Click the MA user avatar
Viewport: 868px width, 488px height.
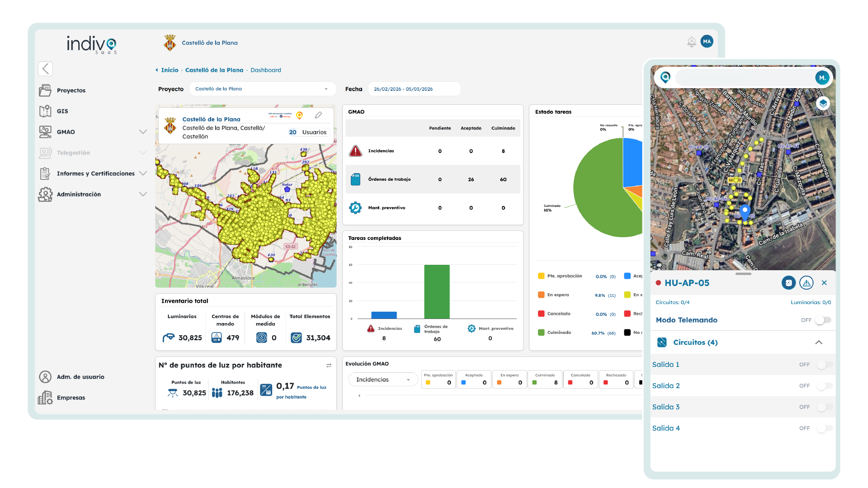[x=707, y=41]
